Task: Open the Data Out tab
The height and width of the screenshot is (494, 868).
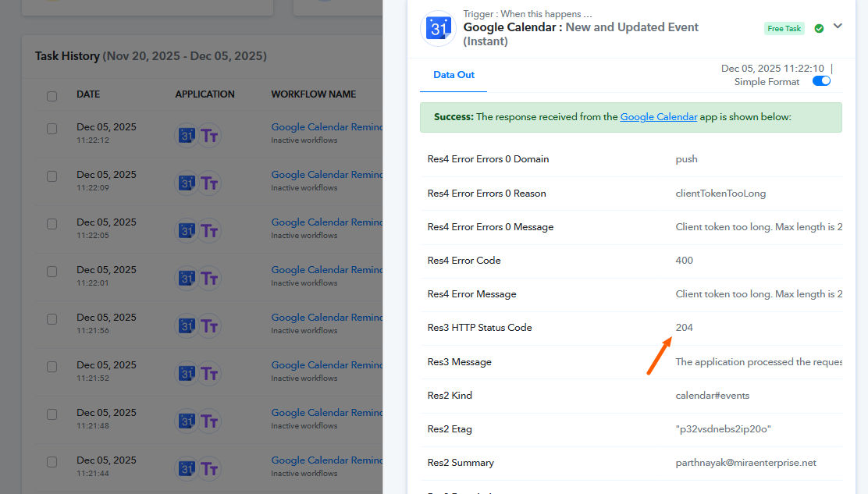Action: [454, 75]
